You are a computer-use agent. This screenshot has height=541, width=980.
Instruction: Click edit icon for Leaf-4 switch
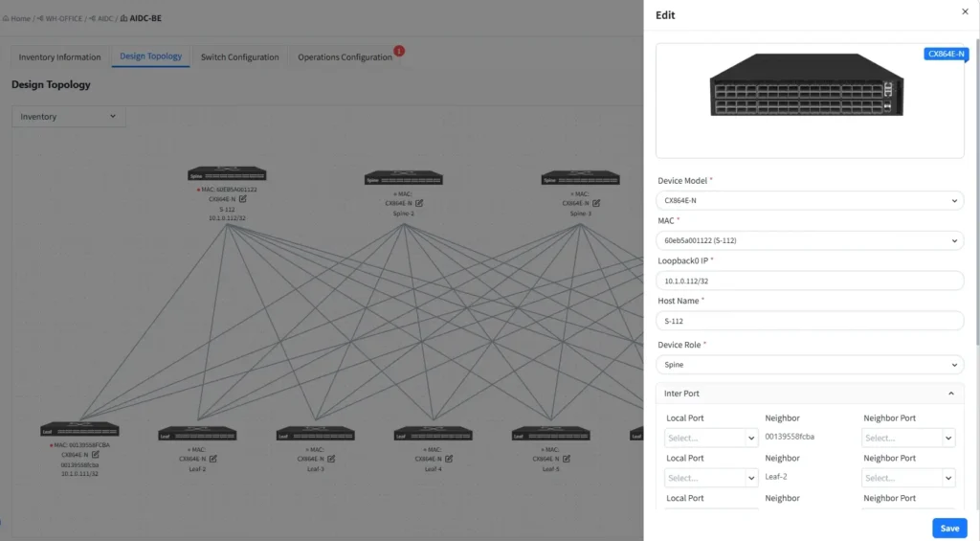pos(448,459)
